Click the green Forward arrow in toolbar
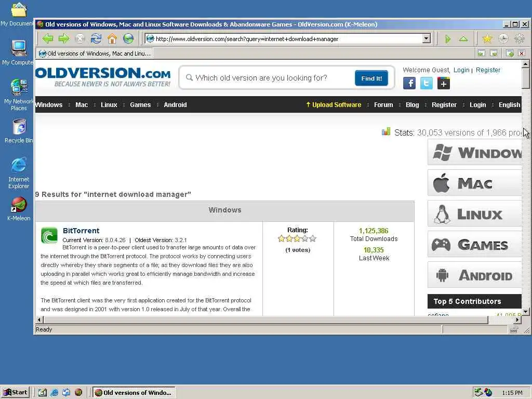 63,38
